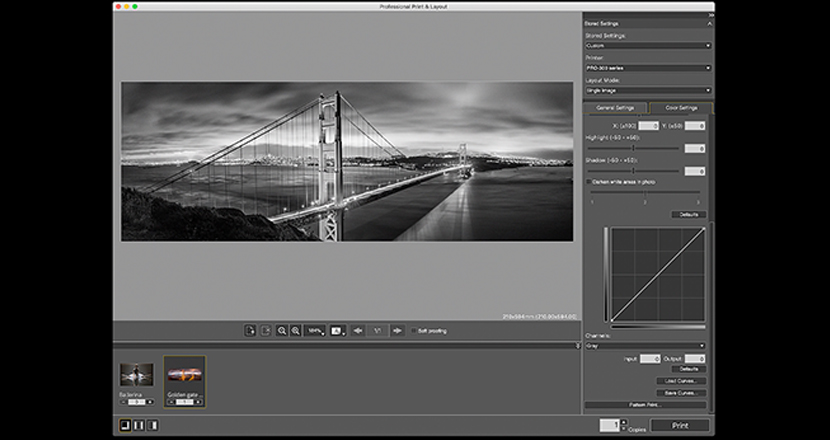Switch to the General Settings tab

[x=616, y=107]
